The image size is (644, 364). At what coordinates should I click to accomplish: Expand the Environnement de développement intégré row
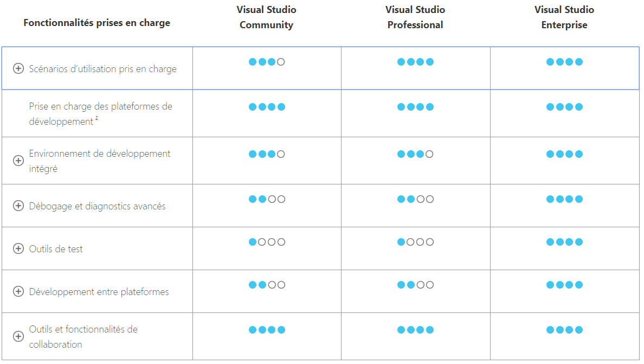tap(18, 161)
